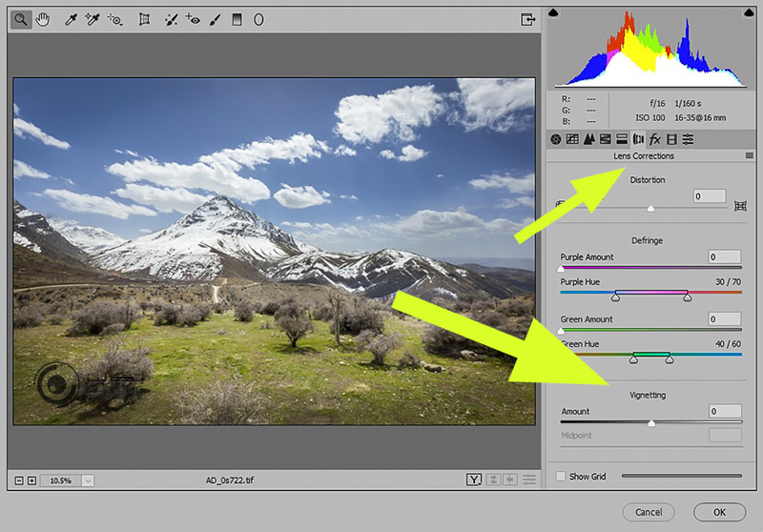The height and width of the screenshot is (532, 763).
Task: Toggle full screen mode icon
Action: click(526, 18)
